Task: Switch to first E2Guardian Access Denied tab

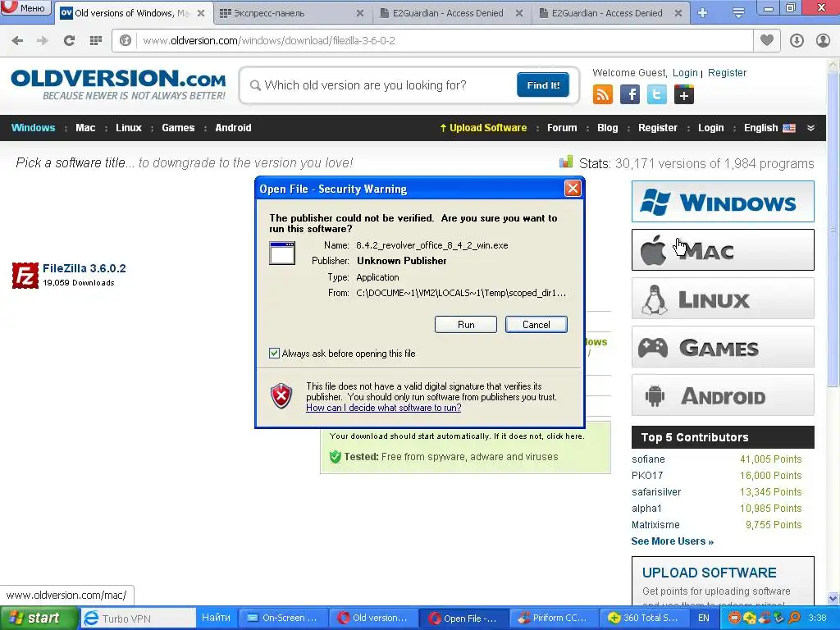Action: (448, 13)
